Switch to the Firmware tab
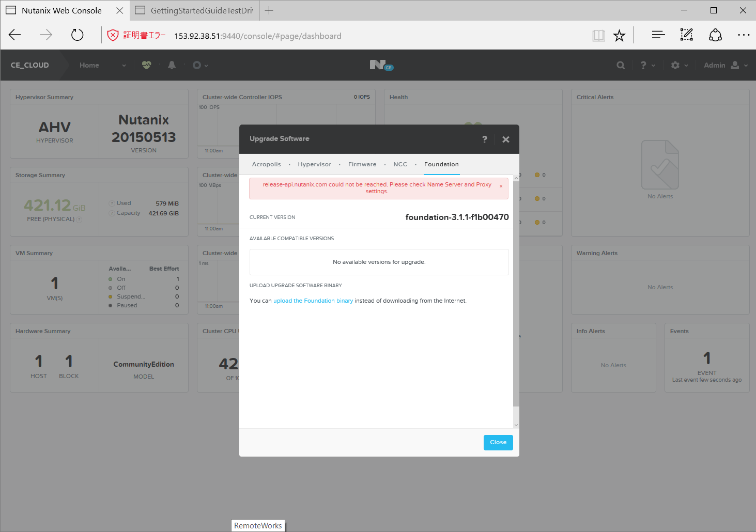The width and height of the screenshot is (756, 532). click(x=362, y=164)
